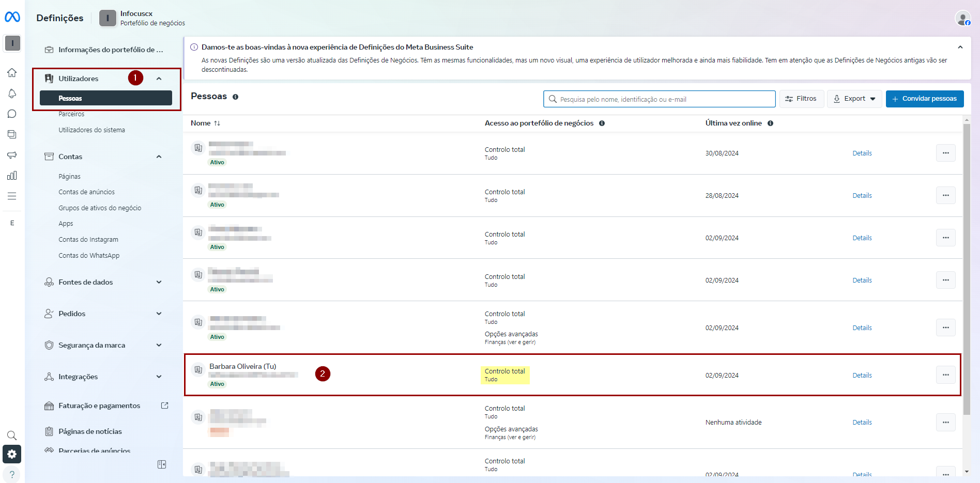Open the inbox chat bubble icon
The height and width of the screenshot is (483, 980).
click(12, 114)
